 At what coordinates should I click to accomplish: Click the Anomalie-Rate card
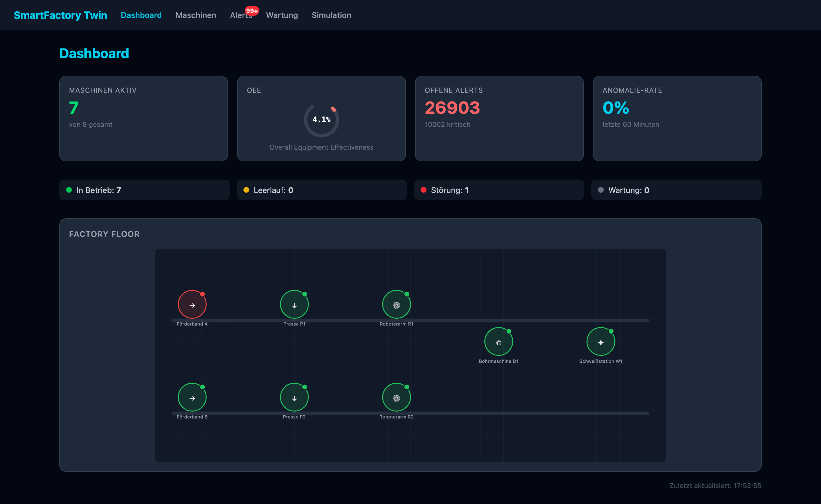point(677,118)
